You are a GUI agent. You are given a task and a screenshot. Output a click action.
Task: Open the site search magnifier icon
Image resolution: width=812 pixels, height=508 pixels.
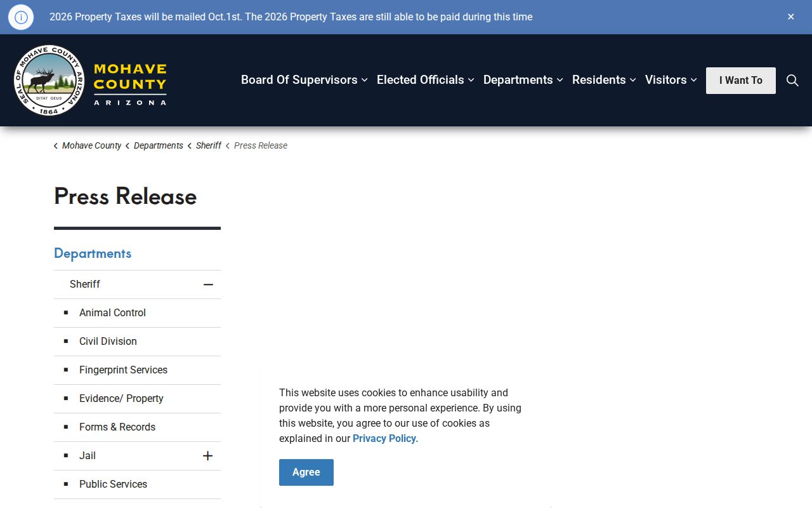tap(792, 80)
